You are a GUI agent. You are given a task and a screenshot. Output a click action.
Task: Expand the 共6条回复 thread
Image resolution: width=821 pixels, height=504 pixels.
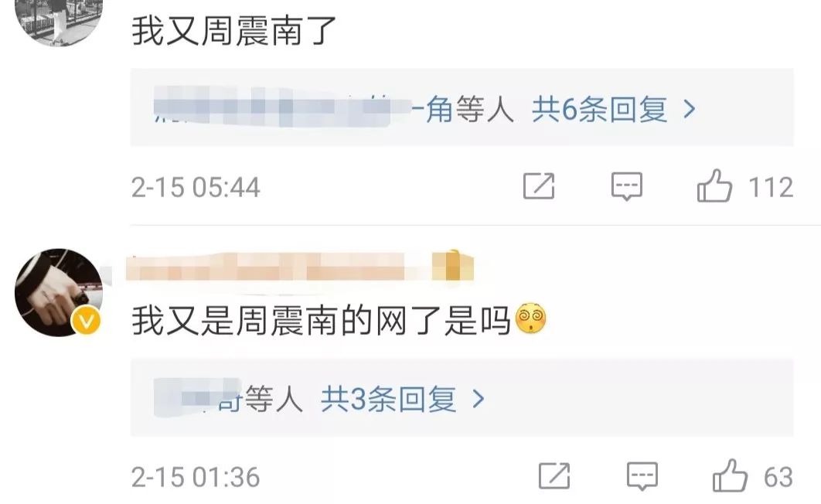click(x=600, y=110)
